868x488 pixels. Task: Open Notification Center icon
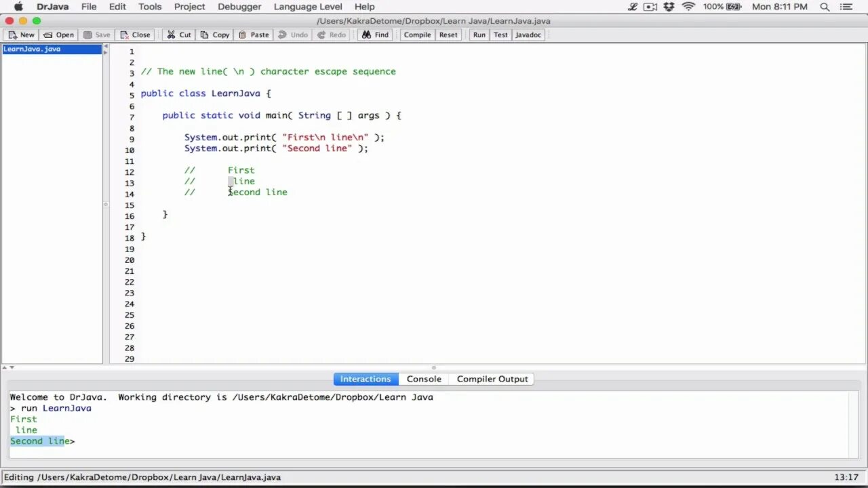(x=845, y=7)
